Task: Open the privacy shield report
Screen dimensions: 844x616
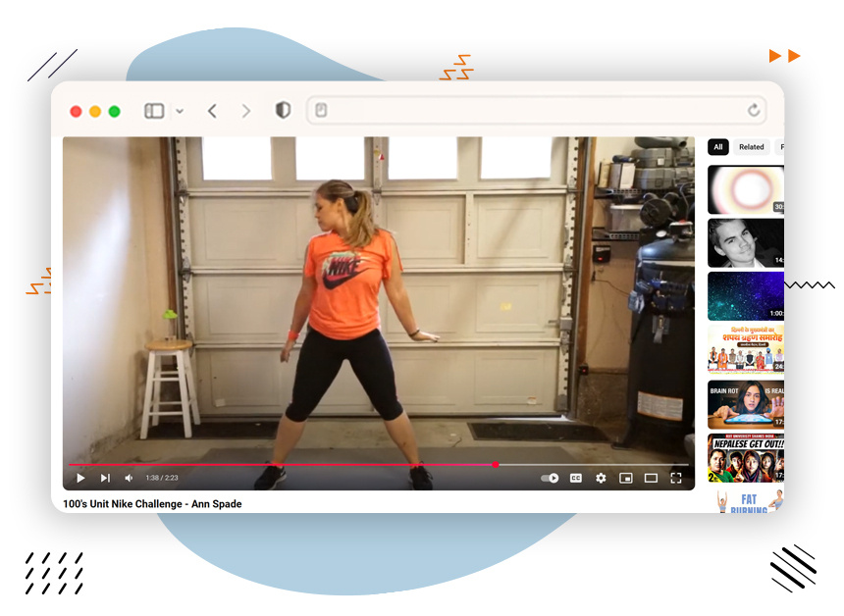Action: (x=283, y=111)
